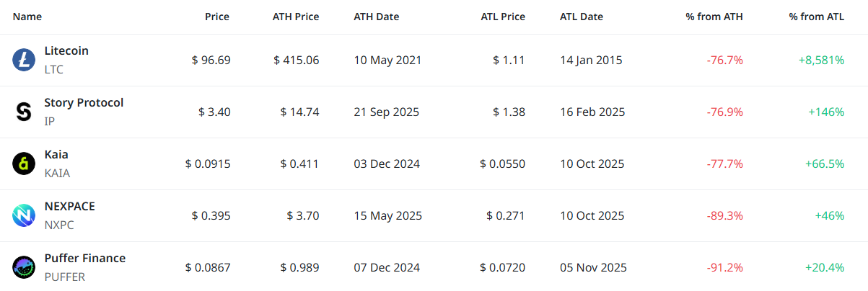Sort by ATH Date column header

377,17
